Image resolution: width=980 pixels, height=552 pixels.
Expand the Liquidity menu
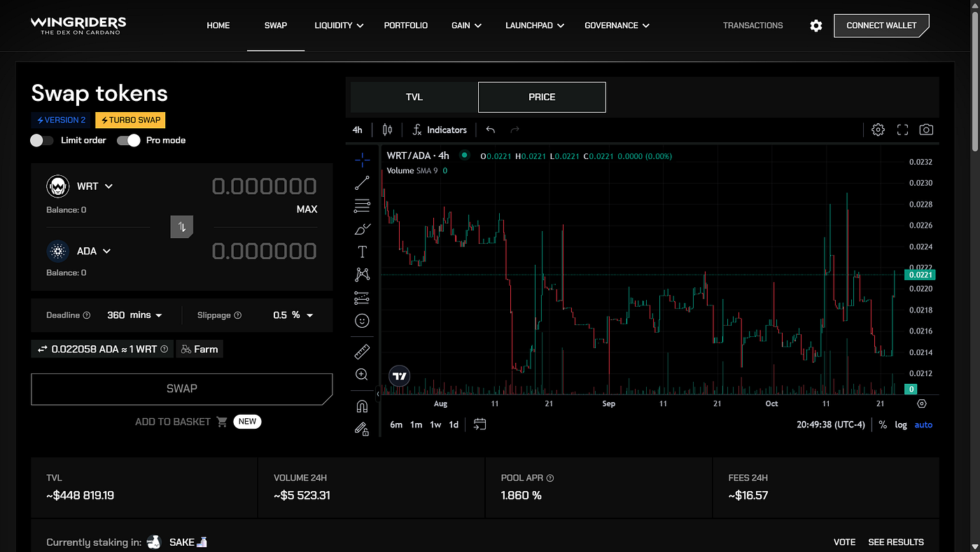(339, 25)
